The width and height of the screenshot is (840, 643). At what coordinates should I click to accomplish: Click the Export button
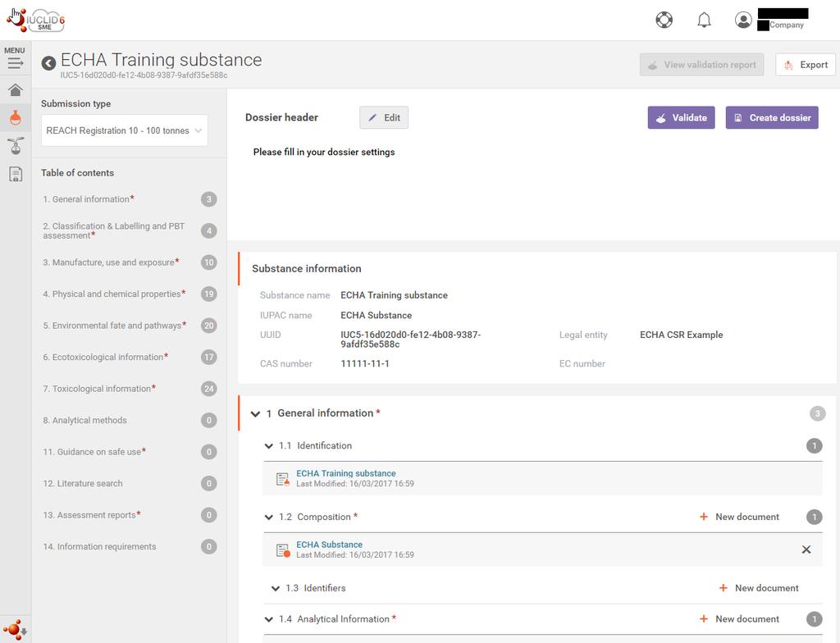coord(806,64)
